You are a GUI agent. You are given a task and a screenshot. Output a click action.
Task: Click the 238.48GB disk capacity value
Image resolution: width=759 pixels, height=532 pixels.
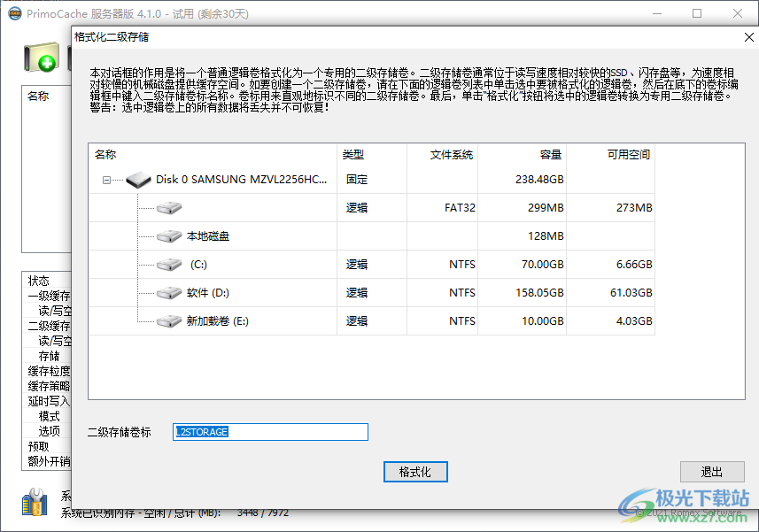pyautogui.click(x=539, y=180)
